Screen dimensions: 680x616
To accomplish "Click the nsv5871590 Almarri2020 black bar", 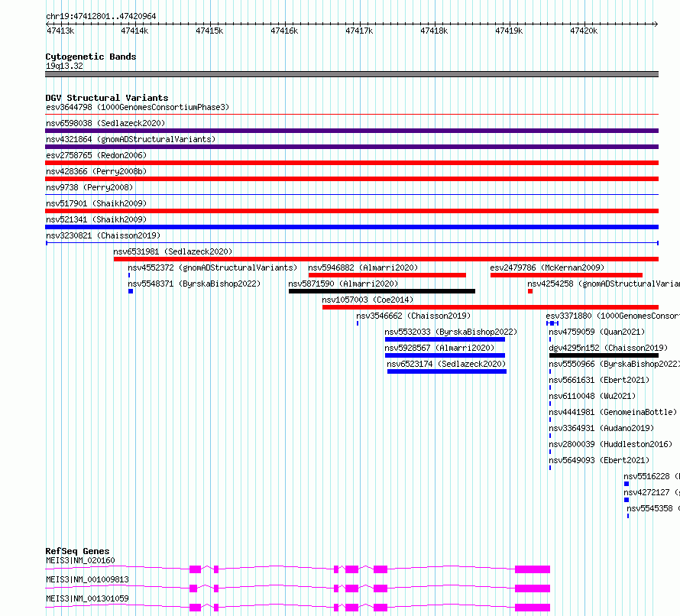I will (381, 291).
